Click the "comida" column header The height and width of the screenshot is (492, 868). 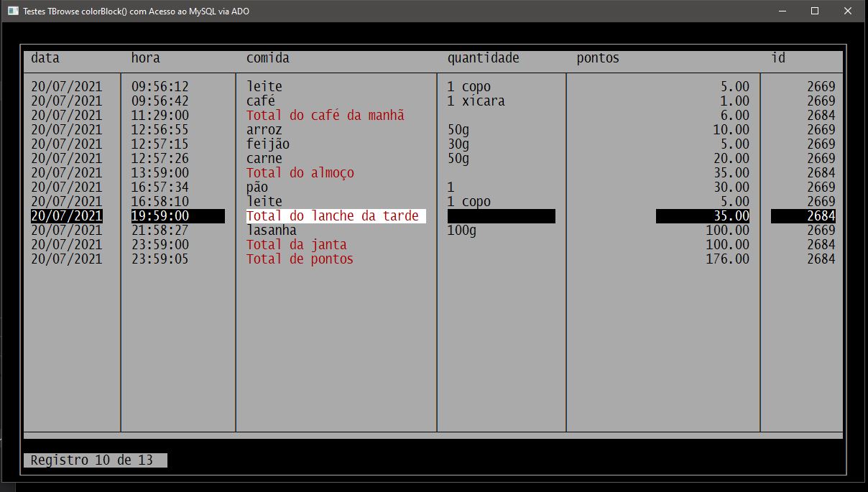pyautogui.click(x=267, y=58)
